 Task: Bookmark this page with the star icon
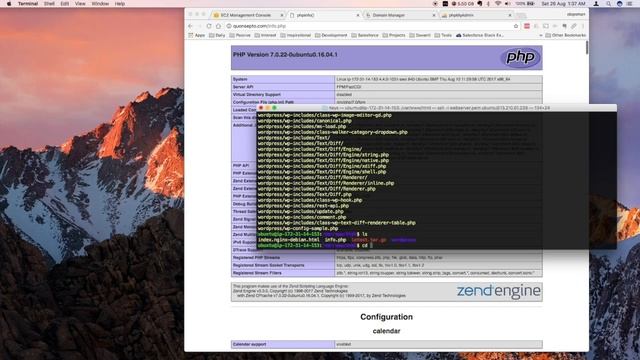(516, 26)
